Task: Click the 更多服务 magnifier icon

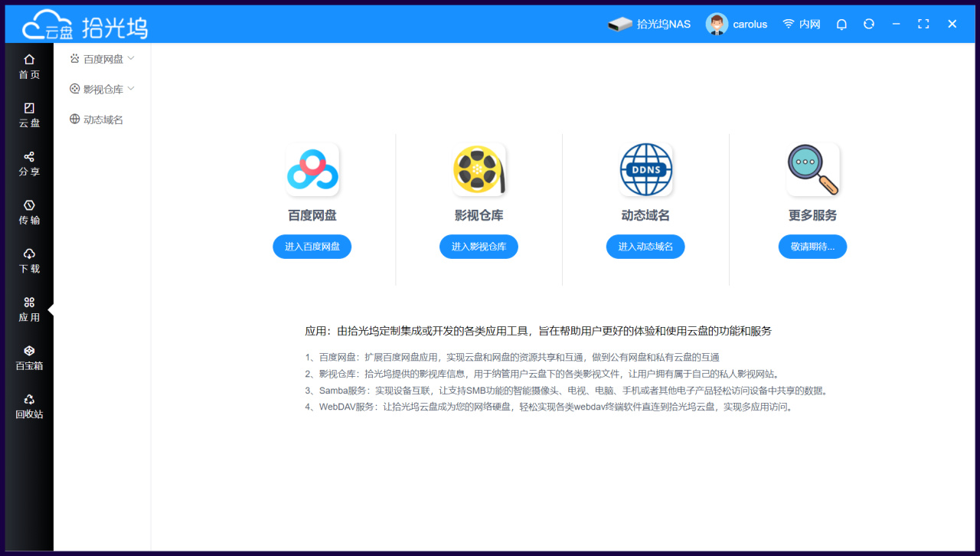Action: (x=813, y=170)
